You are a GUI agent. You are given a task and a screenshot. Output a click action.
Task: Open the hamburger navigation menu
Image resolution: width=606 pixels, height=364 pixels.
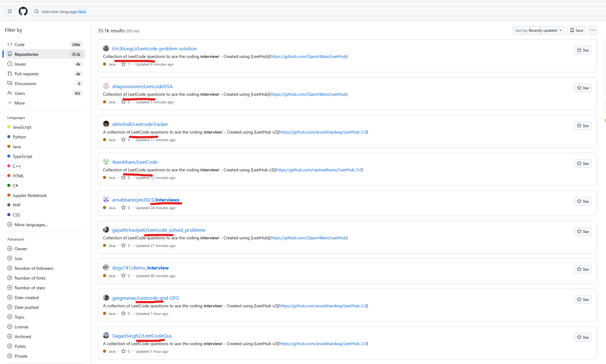pos(10,11)
